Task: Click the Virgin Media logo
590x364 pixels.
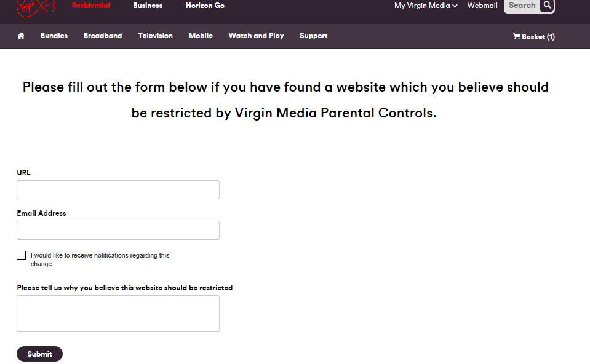Action: (x=36, y=7)
